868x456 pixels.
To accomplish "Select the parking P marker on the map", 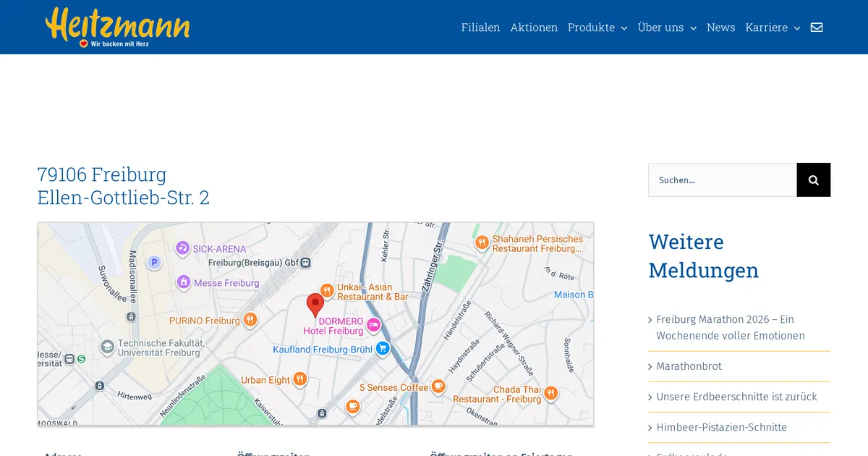I will click(x=153, y=263).
